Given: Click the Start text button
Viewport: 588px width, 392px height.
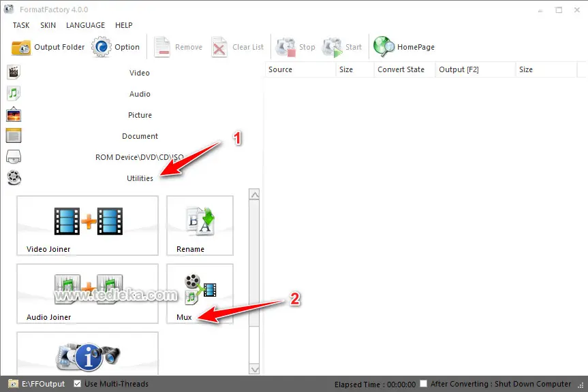Looking at the screenshot, I should [x=353, y=47].
